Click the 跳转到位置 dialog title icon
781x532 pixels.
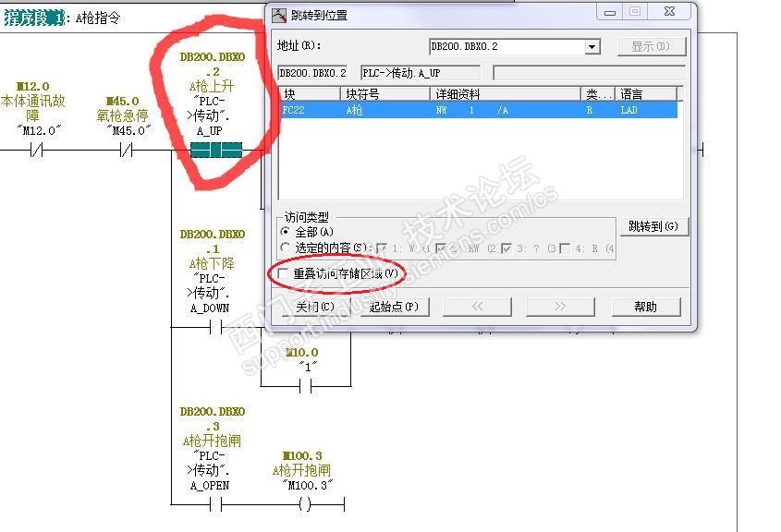pyautogui.click(x=279, y=16)
